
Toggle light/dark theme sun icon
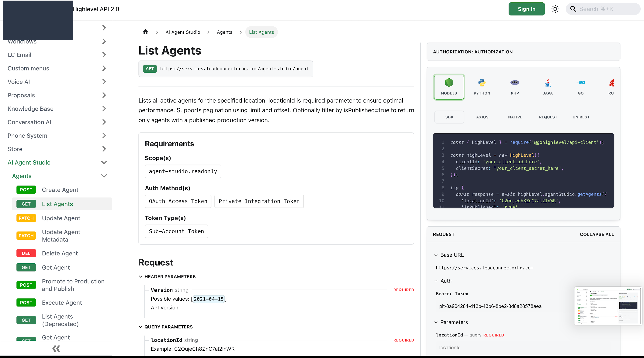pos(555,9)
